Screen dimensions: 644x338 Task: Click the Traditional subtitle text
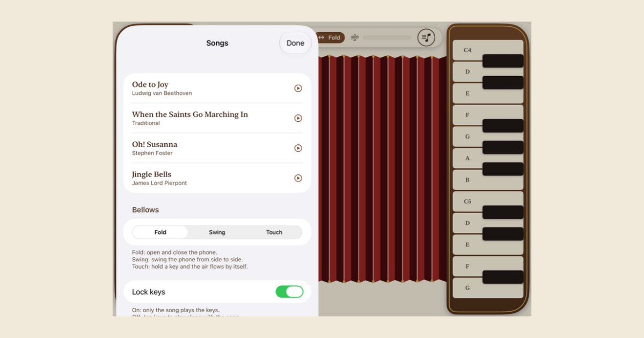(146, 123)
